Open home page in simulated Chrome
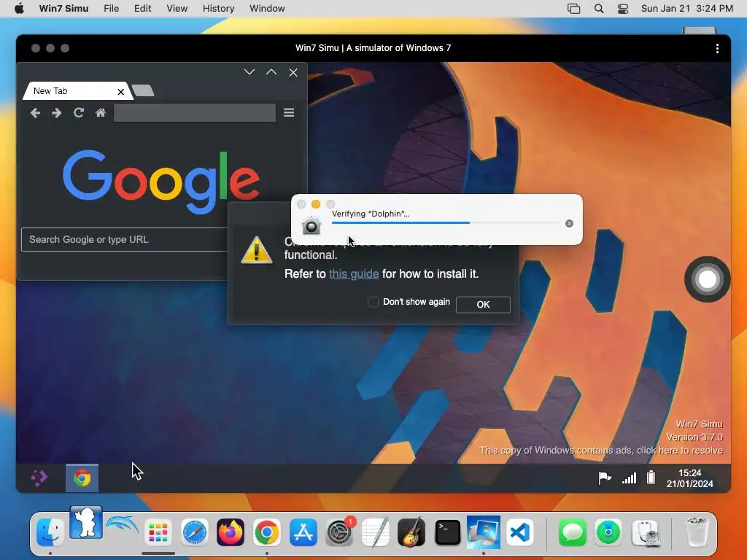This screenshot has height=560, width=747. point(101,113)
